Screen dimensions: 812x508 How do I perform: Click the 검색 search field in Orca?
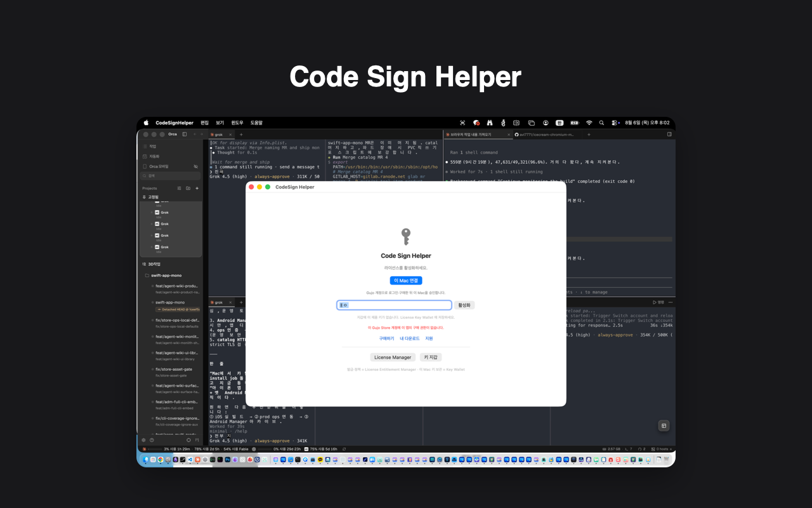pos(170,176)
